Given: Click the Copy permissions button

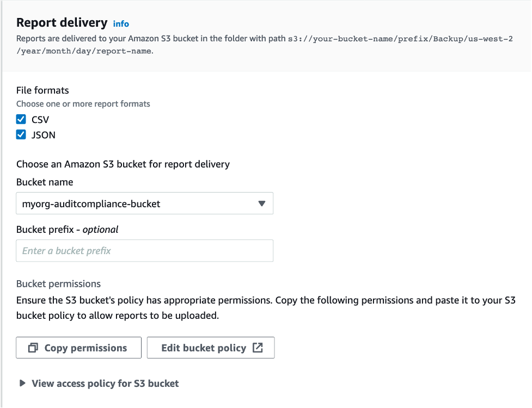Looking at the screenshot, I should [78, 348].
